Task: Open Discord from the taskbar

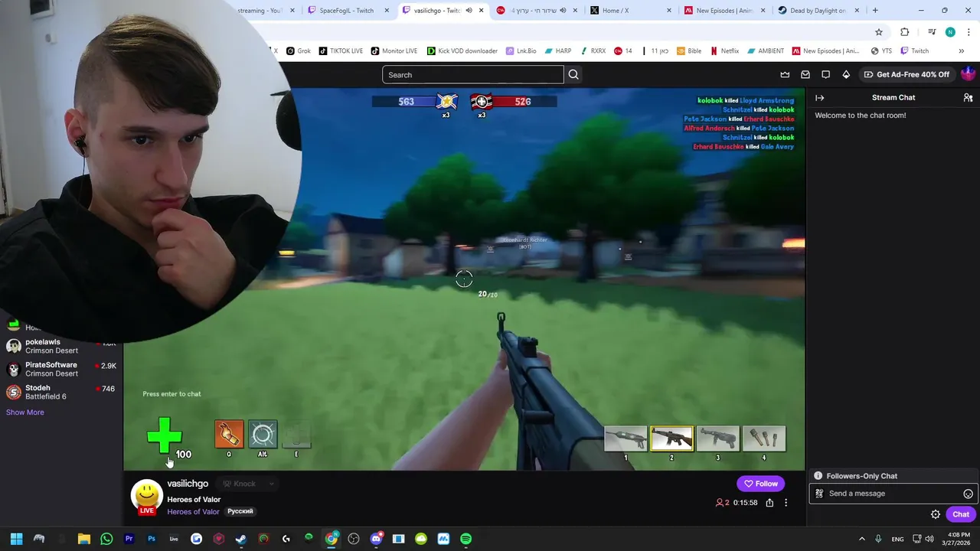Action: pyautogui.click(x=376, y=539)
